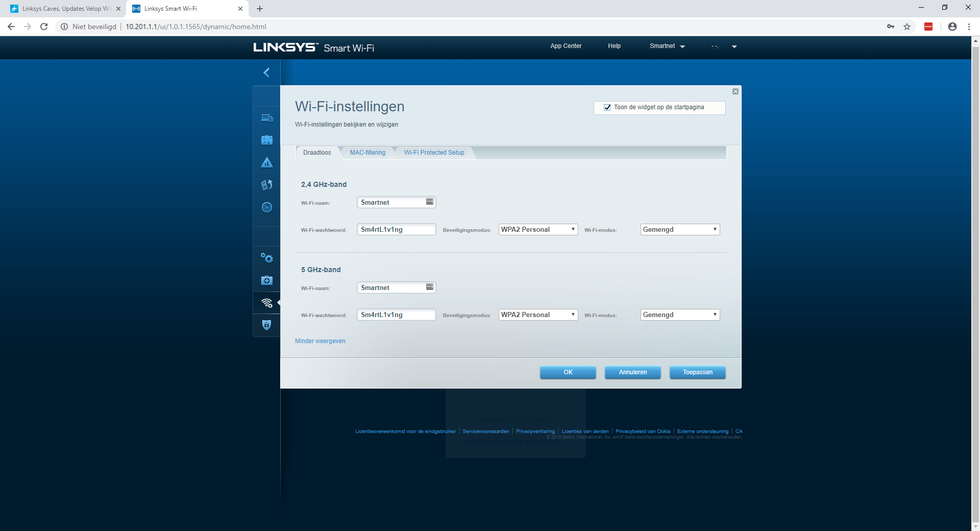Collapse the sidebar with the back chevron
980x531 pixels.
coord(266,73)
